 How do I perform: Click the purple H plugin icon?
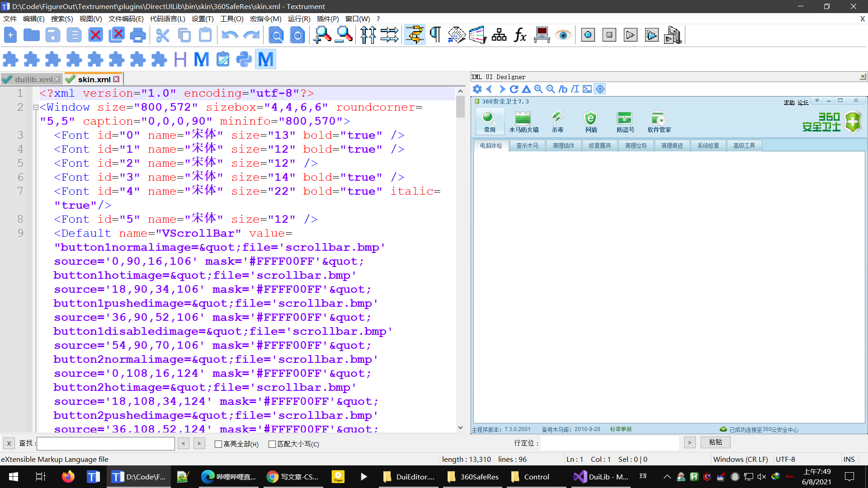(x=180, y=59)
